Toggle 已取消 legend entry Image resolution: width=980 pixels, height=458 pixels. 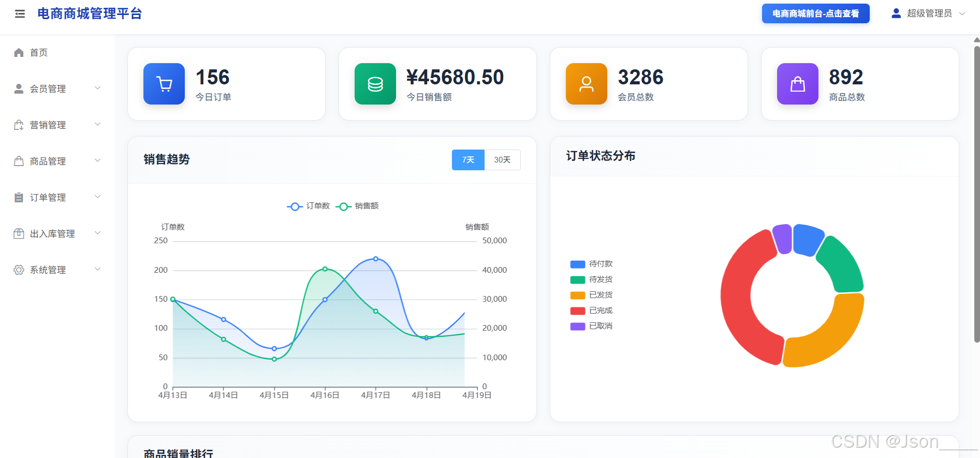pos(591,326)
